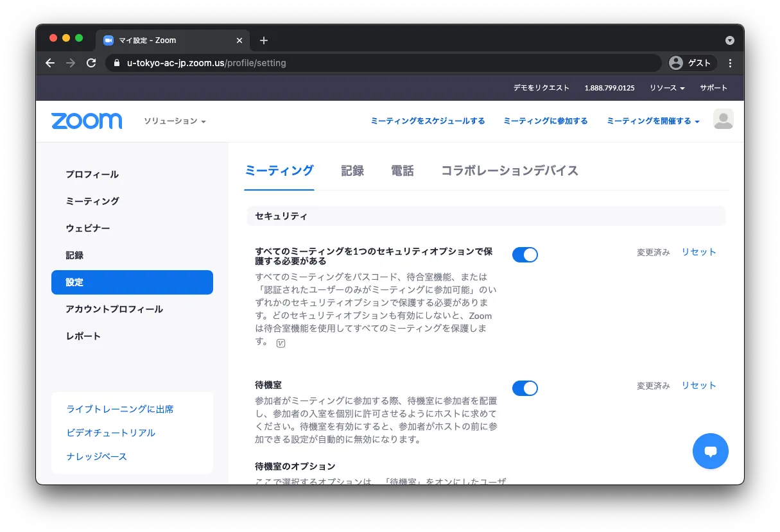
Task: Go back with the browser back arrow
Action: (50, 63)
